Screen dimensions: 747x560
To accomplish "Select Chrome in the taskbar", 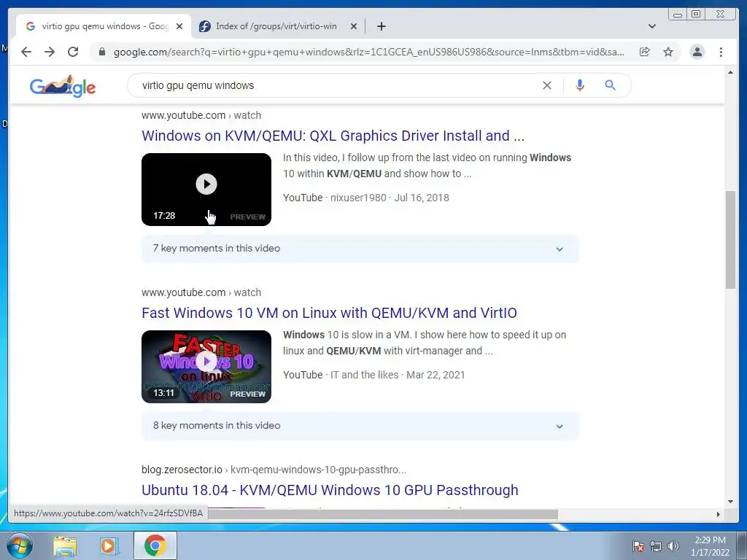I will 155,545.
